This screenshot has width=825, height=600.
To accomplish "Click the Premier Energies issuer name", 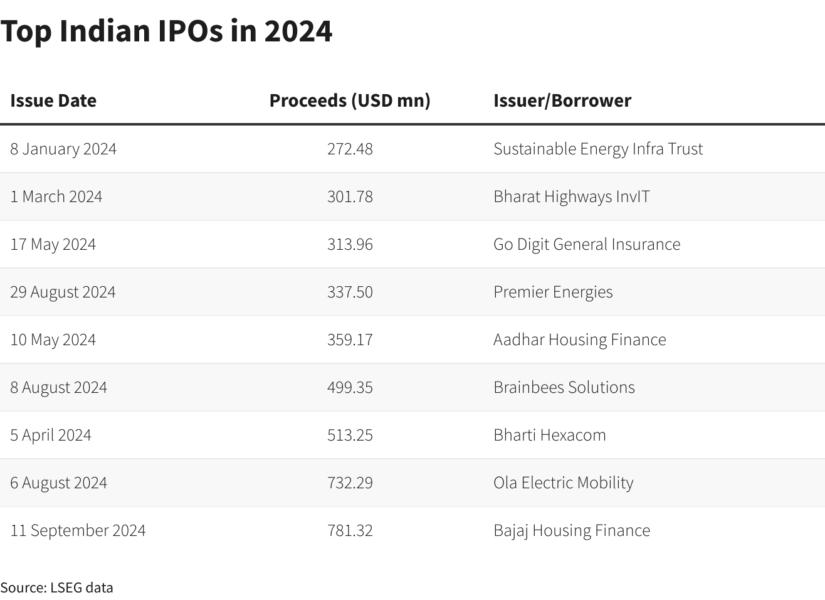I will pyautogui.click(x=553, y=292).
